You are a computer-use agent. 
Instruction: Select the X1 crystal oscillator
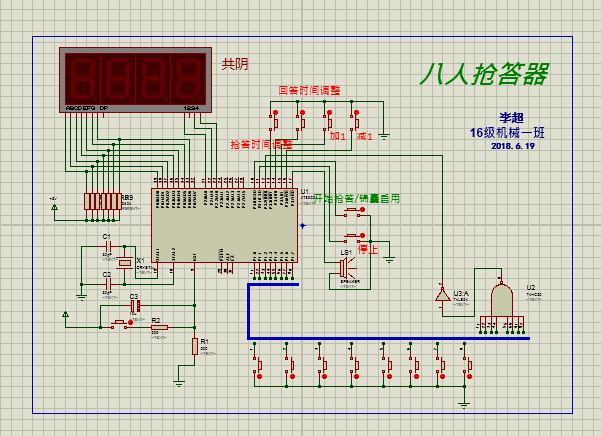pyautogui.click(x=125, y=263)
